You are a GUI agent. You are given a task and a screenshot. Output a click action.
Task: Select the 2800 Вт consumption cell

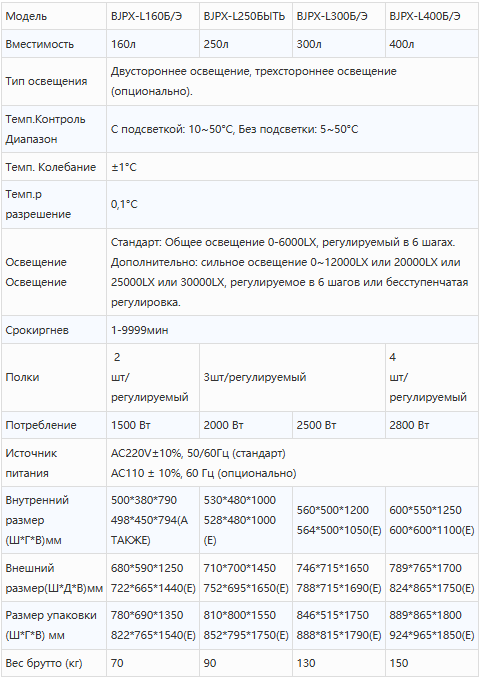[x=431, y=425]
